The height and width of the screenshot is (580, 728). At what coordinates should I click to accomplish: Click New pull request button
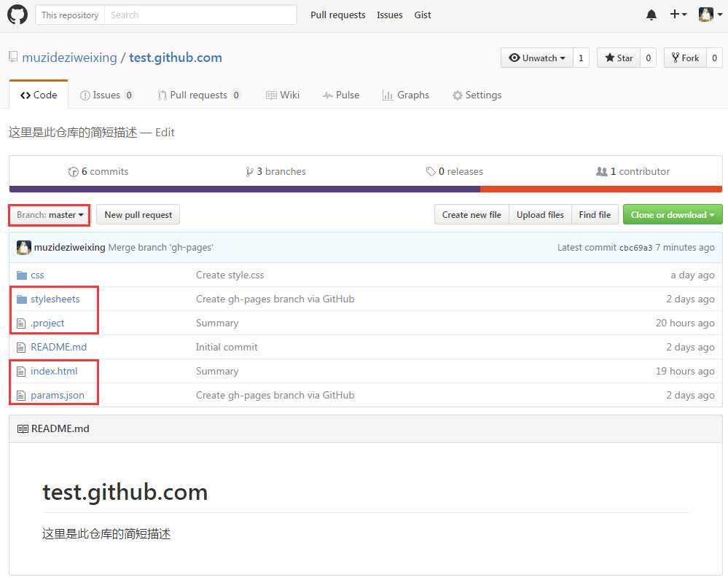(x=138, y=215)
